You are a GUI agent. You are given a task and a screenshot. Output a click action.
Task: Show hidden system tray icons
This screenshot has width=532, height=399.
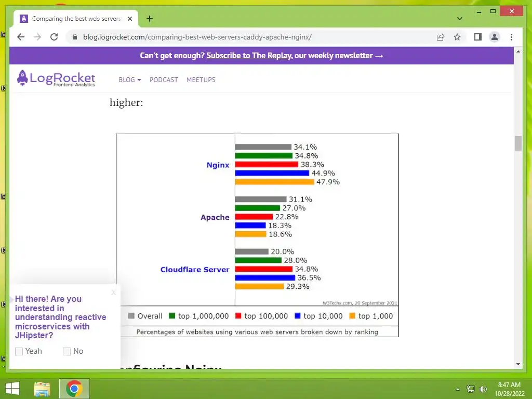458,389
